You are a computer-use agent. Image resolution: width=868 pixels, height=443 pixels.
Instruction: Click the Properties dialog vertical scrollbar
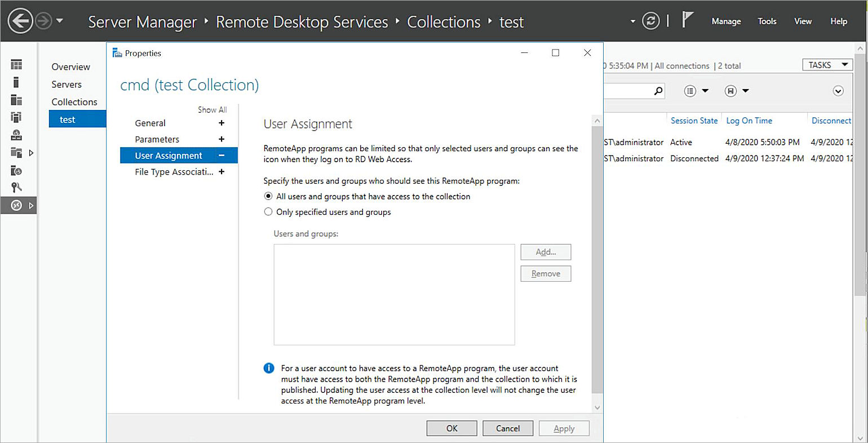597,259
